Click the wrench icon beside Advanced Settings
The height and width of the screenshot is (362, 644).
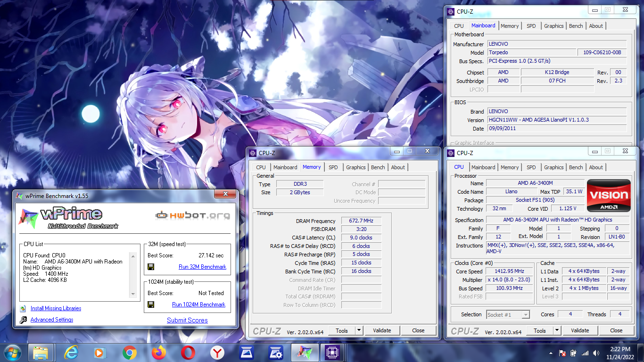click(x=23, y=320)
